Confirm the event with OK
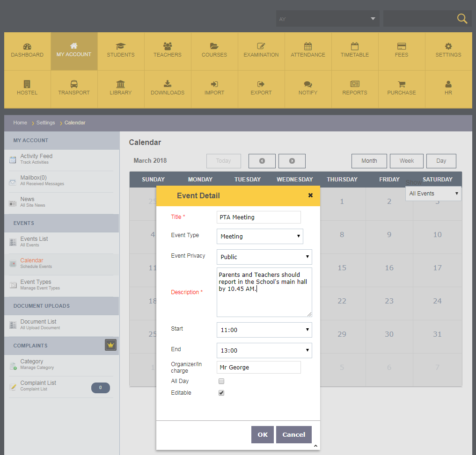The height and width of the screenshot is (455, 476). point(262,434)
